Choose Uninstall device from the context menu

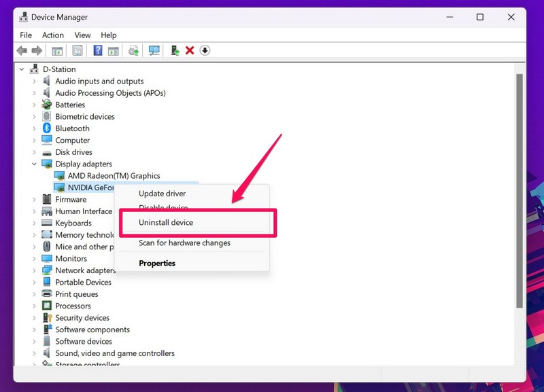[166, 222]
